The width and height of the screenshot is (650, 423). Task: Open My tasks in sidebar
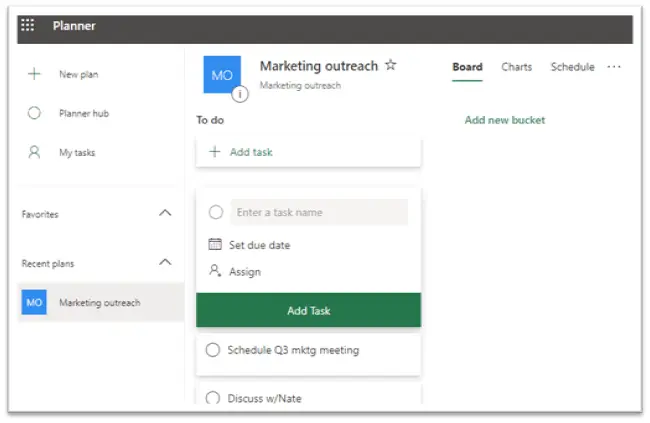(x=77, y=153)
